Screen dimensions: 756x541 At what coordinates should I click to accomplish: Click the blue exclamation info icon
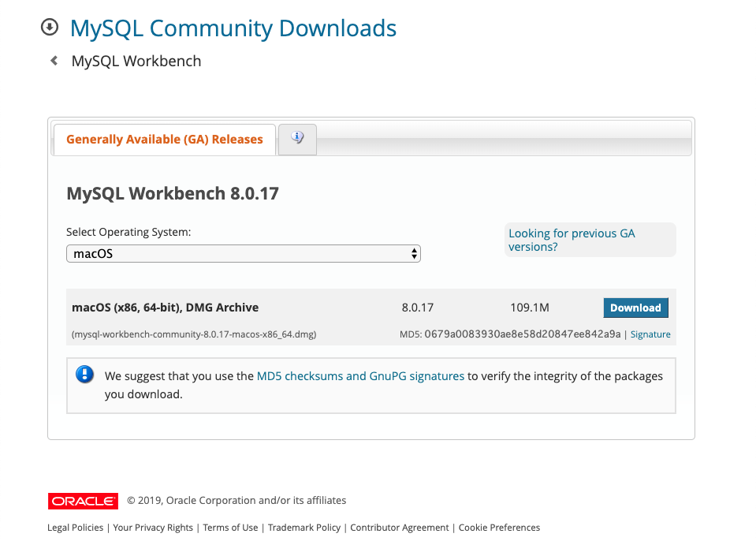(85, 374)
